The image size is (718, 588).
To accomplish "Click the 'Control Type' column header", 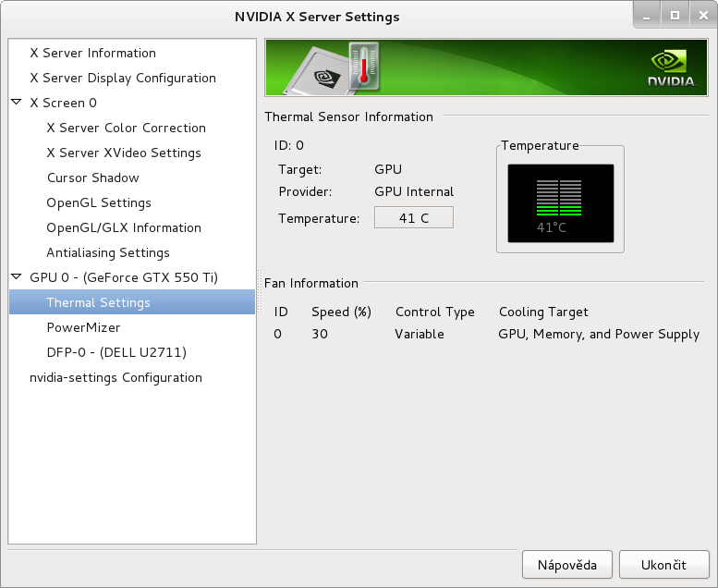I will click(435, 312).
